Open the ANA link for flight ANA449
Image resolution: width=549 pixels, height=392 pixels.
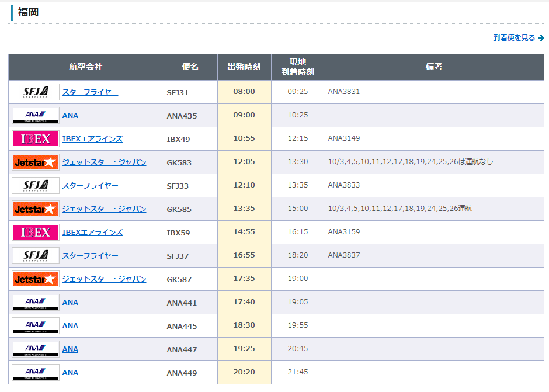coord(70,372)
